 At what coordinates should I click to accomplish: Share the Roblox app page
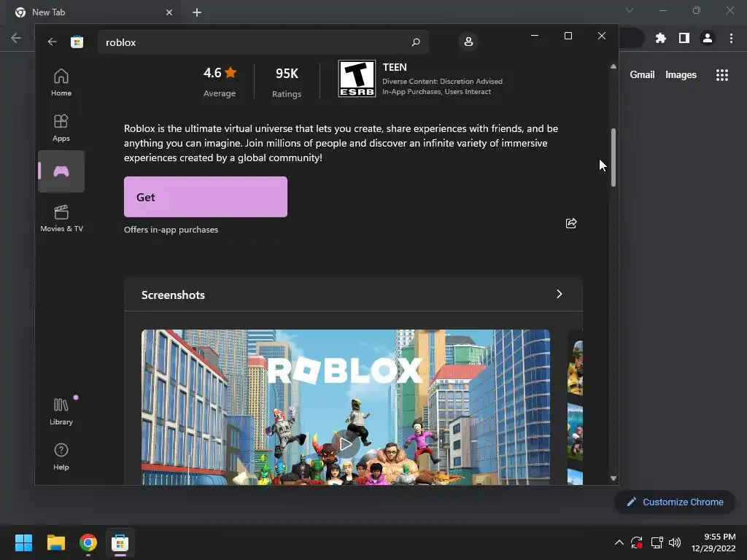click(x=570, y=223)
